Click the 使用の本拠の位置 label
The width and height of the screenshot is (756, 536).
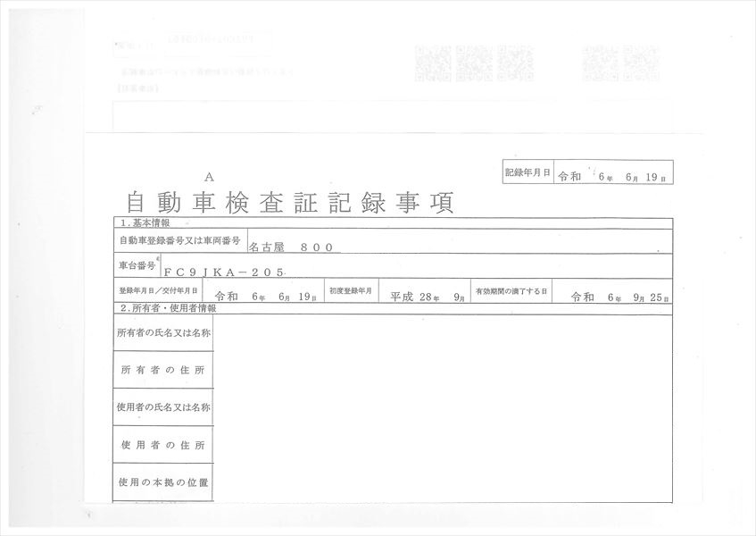click(x=163, y=482)
